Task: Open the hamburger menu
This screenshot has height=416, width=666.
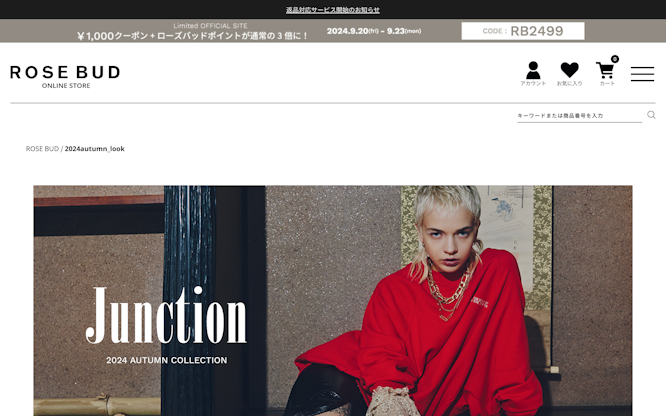Action: point(642,74)
